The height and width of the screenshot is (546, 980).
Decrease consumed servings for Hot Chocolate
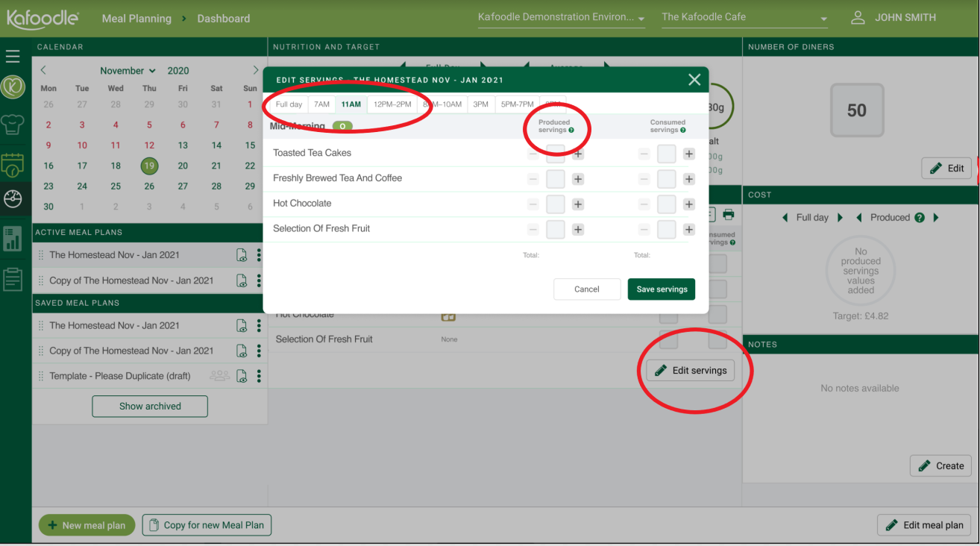click(644, 204)
